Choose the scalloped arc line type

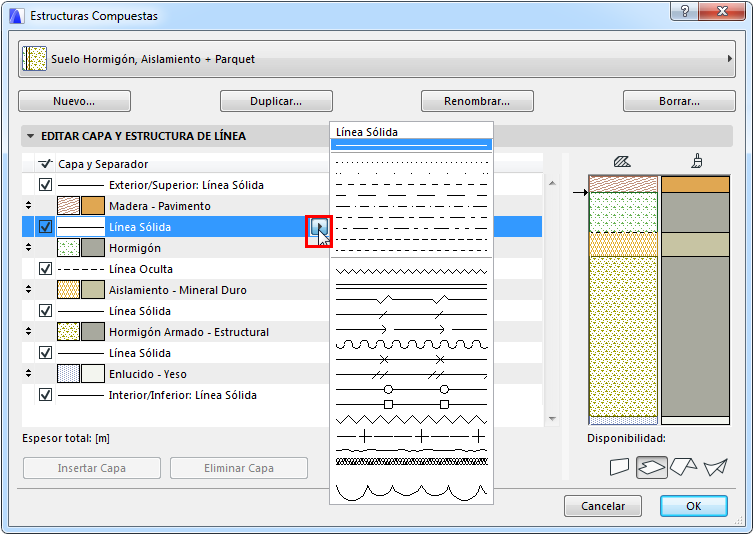click(411, 492)
